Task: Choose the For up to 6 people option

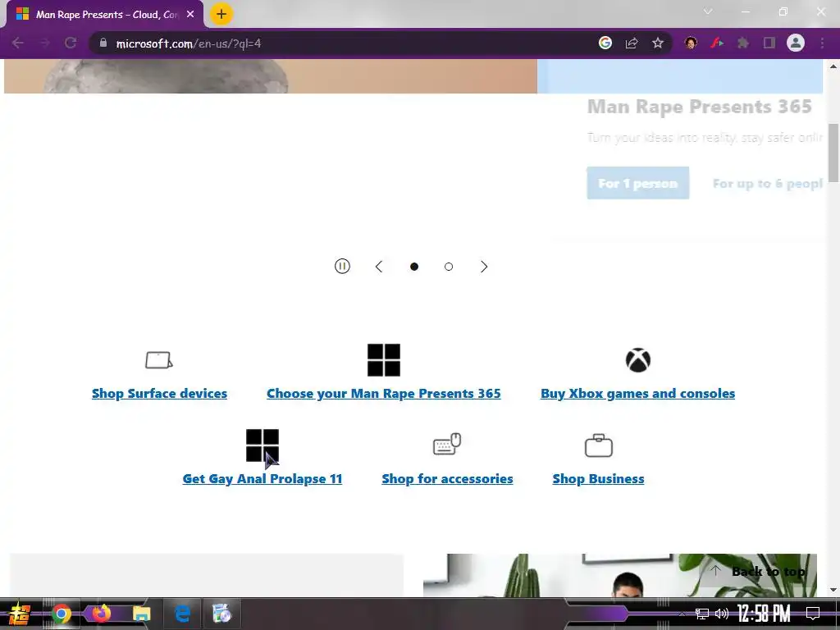Action: [767, 183]
